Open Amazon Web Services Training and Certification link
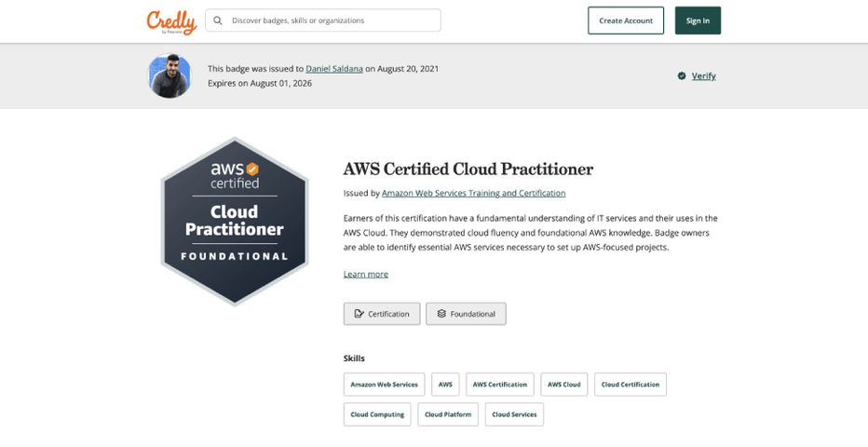This screenshot has width=868, height=447. pyautogui.click(x=473, y=194)
